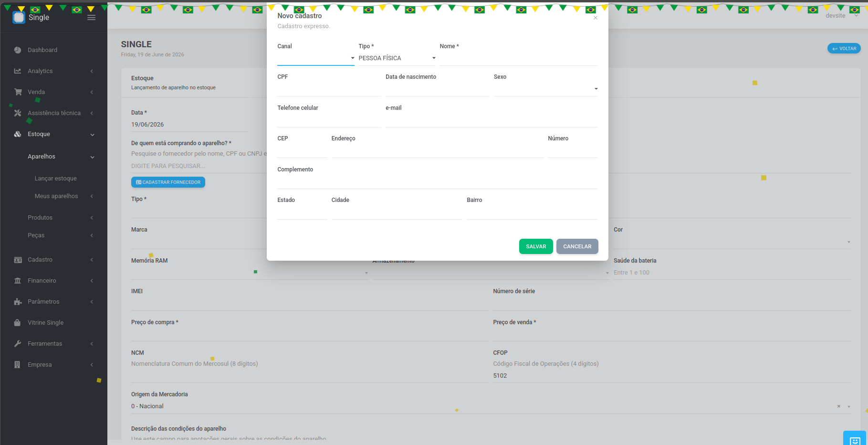Open the Cor dropdown arrow
The height and width of the screenshot is (445, 868).
coord(849,242)
